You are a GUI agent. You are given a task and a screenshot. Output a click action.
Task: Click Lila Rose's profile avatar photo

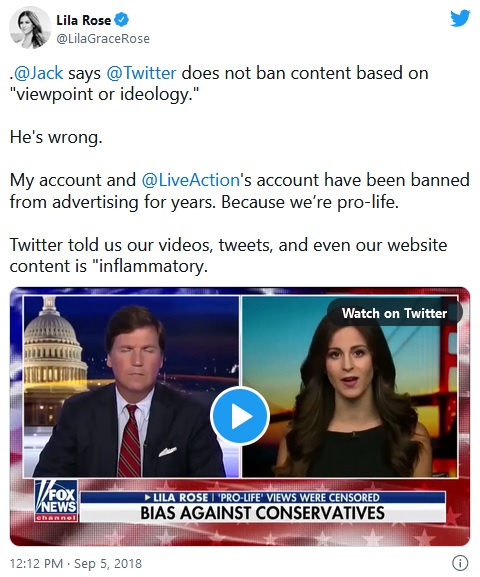point(29,28)
